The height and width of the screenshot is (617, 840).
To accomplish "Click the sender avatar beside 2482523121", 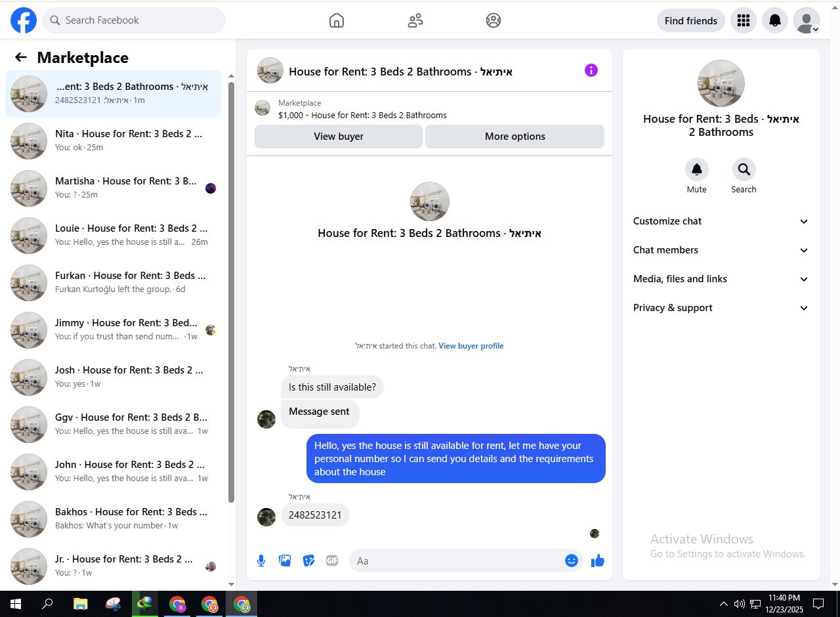I will click(266, 517).
